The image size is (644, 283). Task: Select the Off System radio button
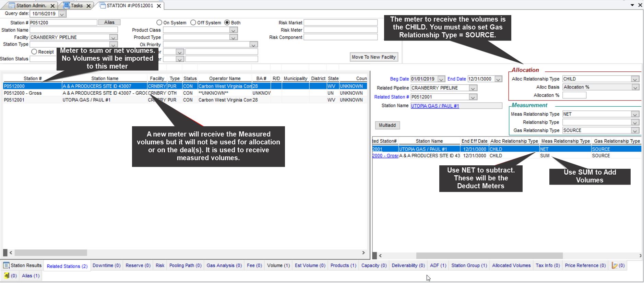[193, 23]
